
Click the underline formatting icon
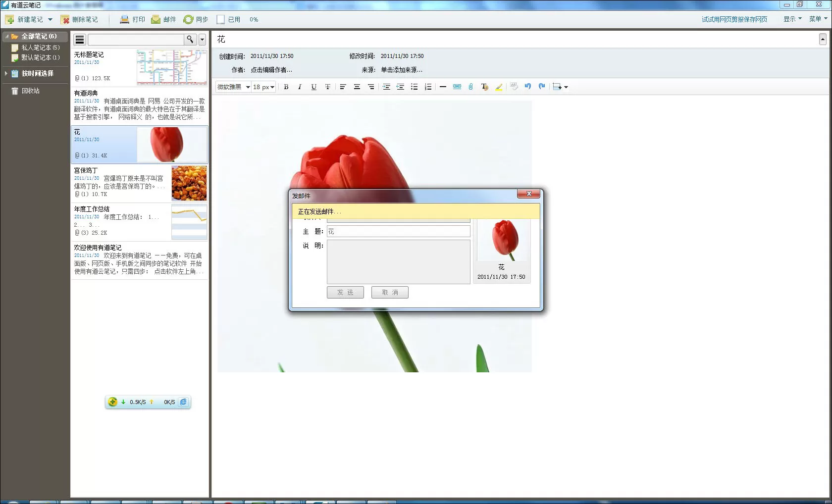click(313, 87)
